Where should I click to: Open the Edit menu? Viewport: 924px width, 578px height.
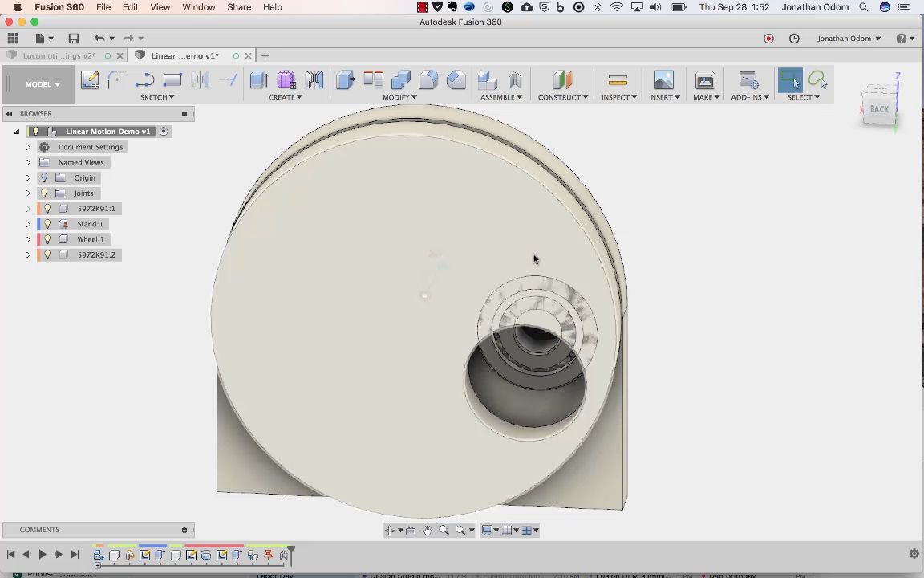(130, 7)
